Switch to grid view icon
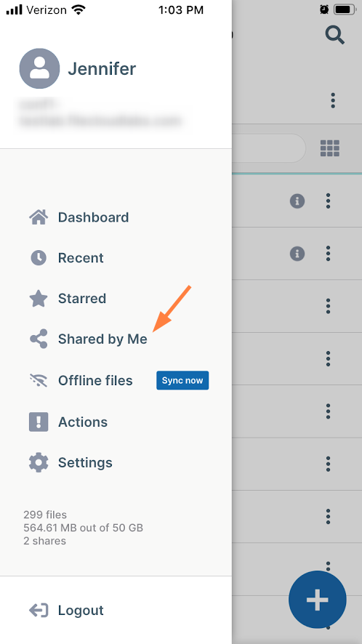The image size is (362, 644). 330,148
